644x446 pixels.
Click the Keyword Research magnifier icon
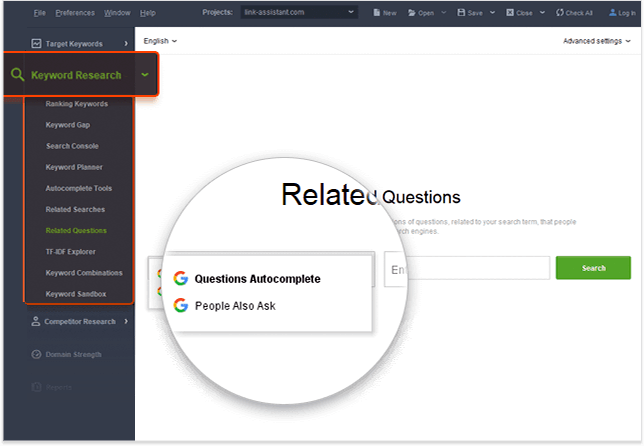point(17,74)
